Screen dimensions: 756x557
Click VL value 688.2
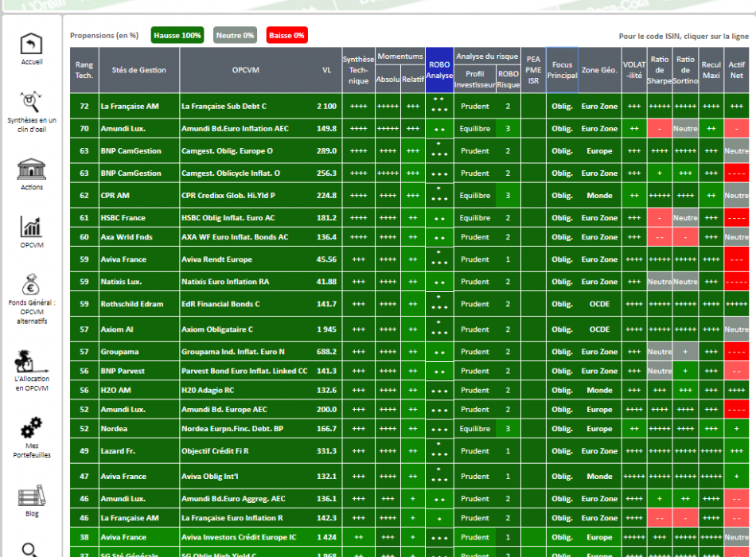click(326, 352)
